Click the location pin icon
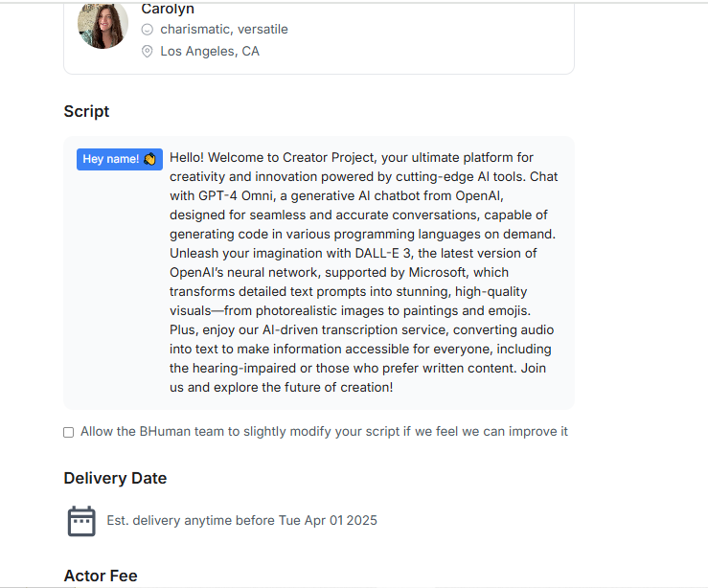The height and width of the screenshot is (588, 708). (x=148, y=51)
